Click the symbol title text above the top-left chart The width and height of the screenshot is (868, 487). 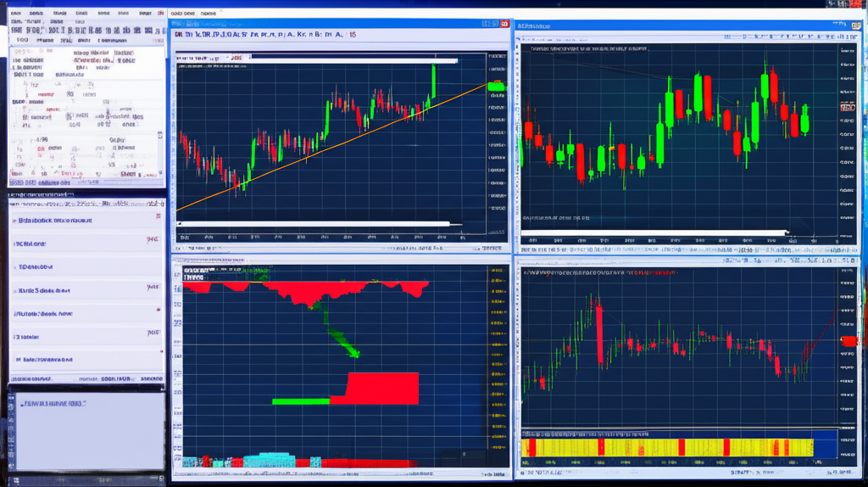pyautogui.click(x=264, y=36)
